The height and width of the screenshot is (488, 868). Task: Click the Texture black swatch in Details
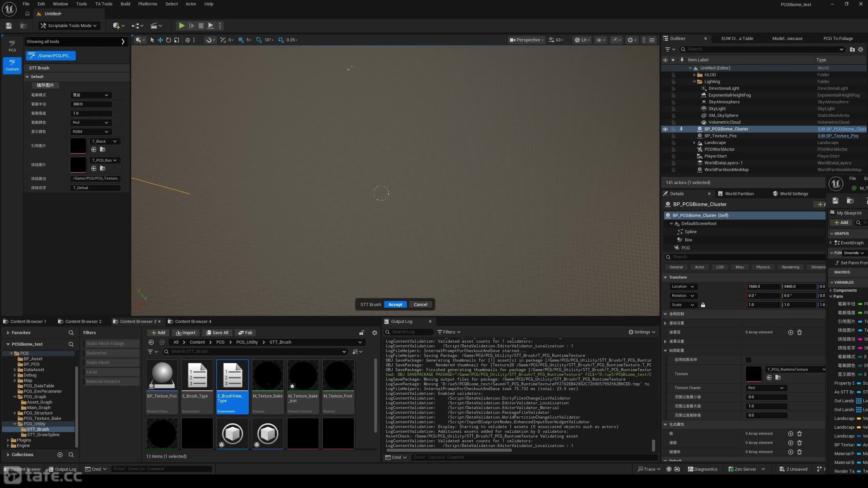(753, 374)
